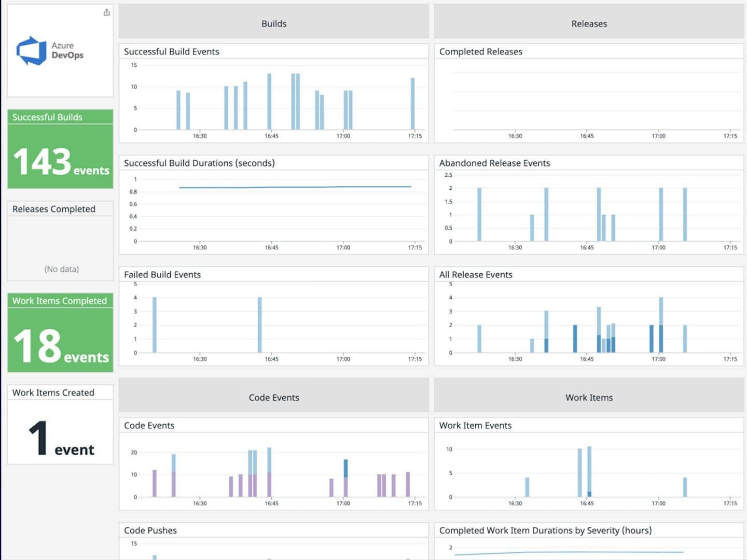Open the Code Events group header

(274, 397)
